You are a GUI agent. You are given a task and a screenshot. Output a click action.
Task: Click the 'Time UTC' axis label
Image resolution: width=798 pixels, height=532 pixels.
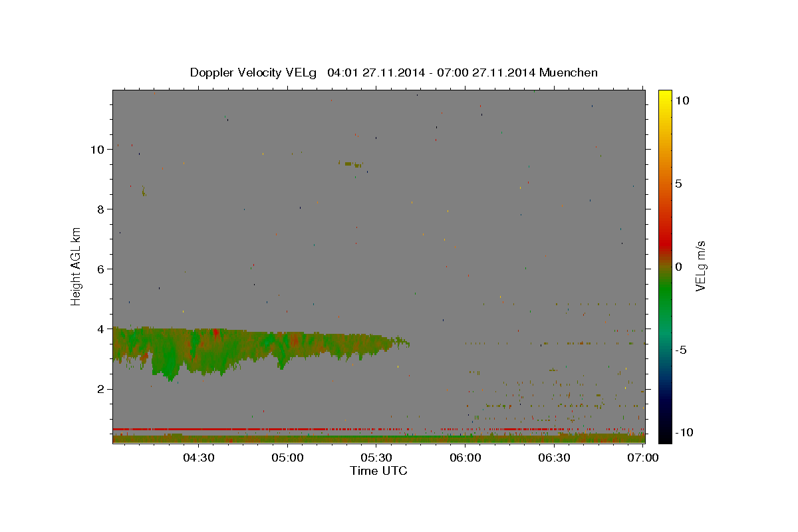pyautogui.click(x=378, y=471)
